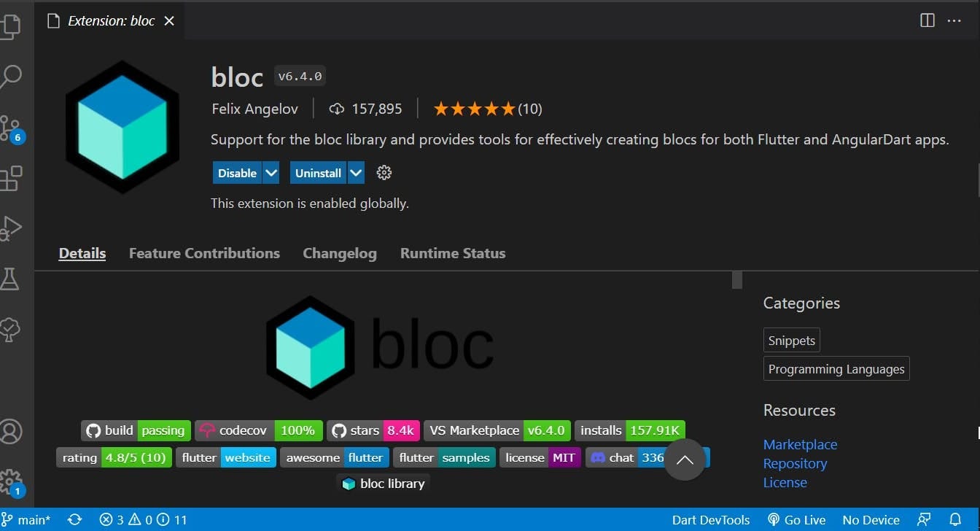Image resolution: width=980 pixels, height=531 pixels.
Task: Click the installs 157.91K badge
Action: tap(630, 430)
